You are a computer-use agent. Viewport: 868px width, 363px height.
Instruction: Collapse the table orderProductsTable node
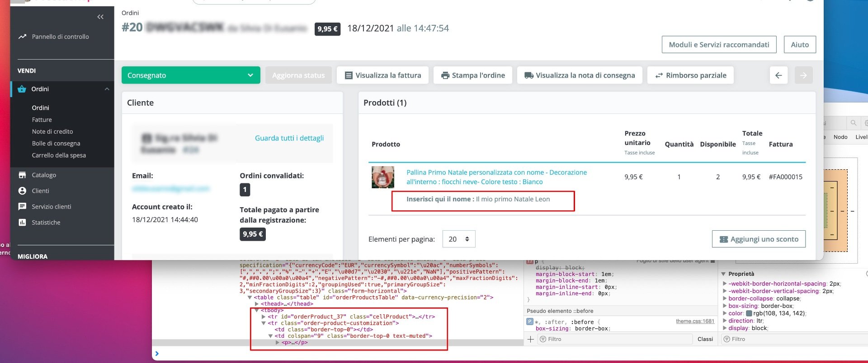coord(250,298)
